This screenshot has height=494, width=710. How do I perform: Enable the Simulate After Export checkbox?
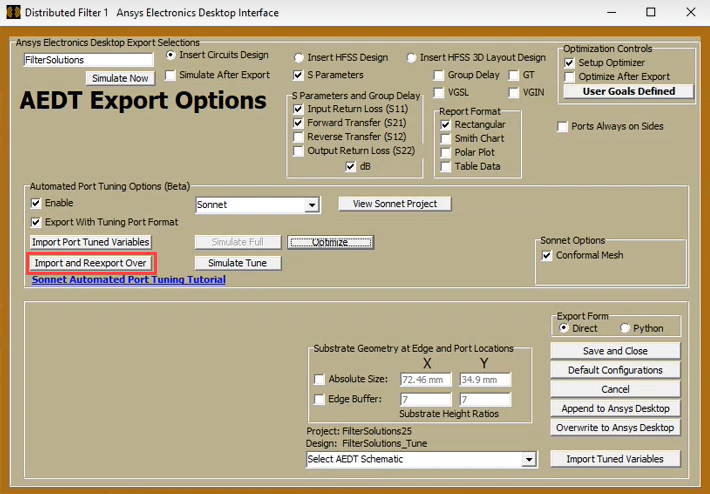click(170, 75)
